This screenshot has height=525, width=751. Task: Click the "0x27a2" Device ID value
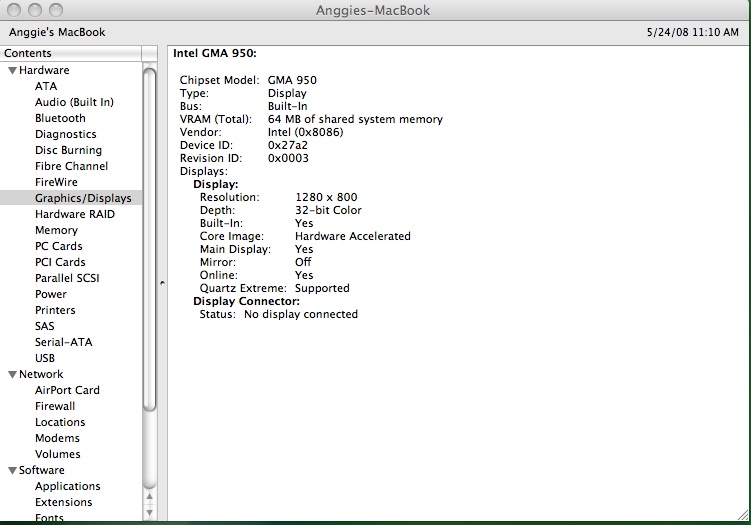click(x=288, y=145)
